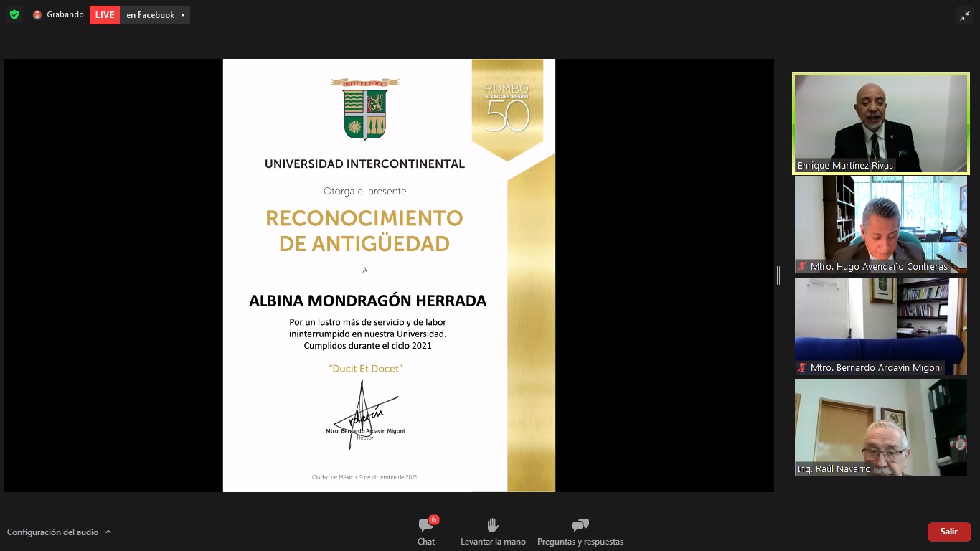Click the divider handle beside the video panel
980x551 pixels.
coord(778,275)
